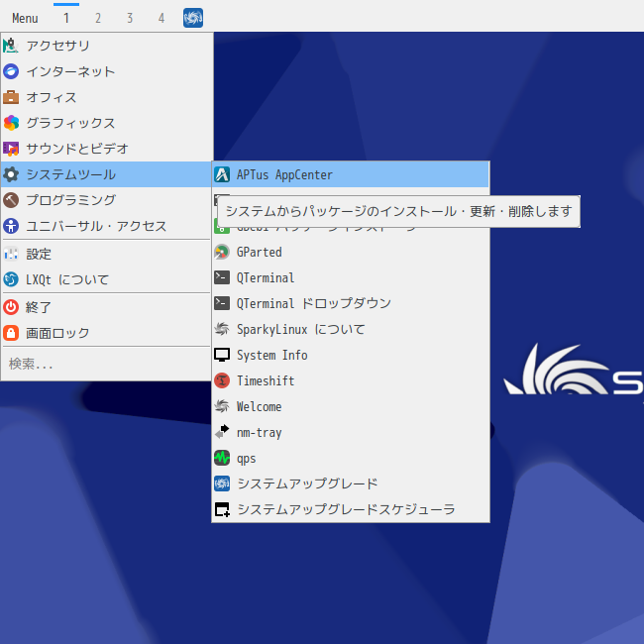Image resolution: width=644 pixels, height=644 pixels.
Task: Open the プログラミング hammer icon
Action: click(11, 200)
